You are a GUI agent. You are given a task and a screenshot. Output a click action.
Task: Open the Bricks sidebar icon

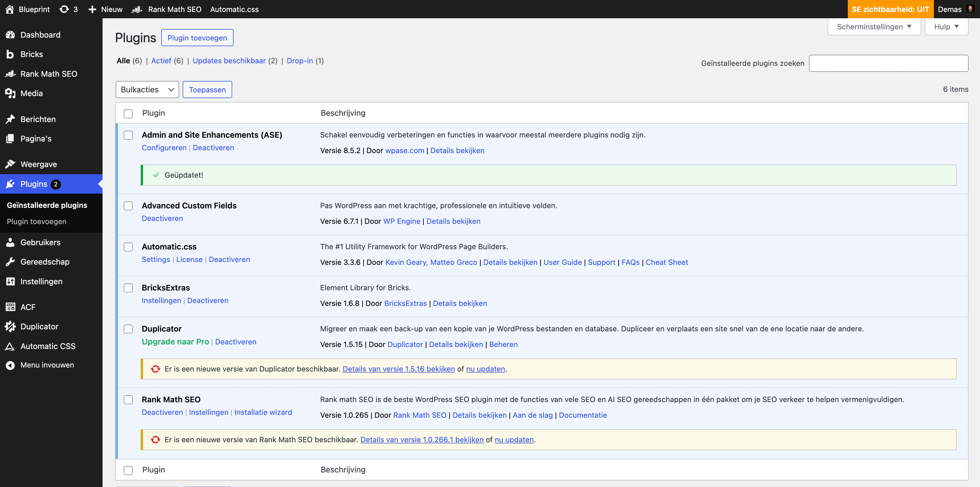pyautogui.click(x=10, y=54)
